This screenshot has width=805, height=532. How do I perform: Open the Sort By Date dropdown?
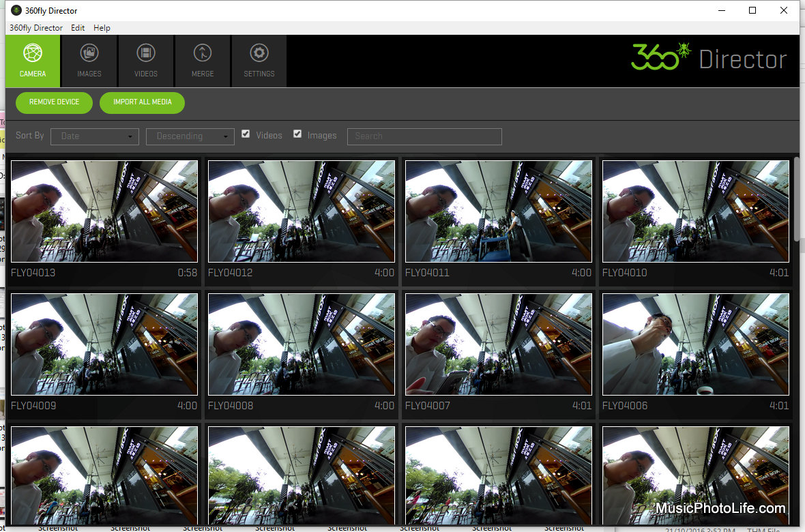[94, 136]
